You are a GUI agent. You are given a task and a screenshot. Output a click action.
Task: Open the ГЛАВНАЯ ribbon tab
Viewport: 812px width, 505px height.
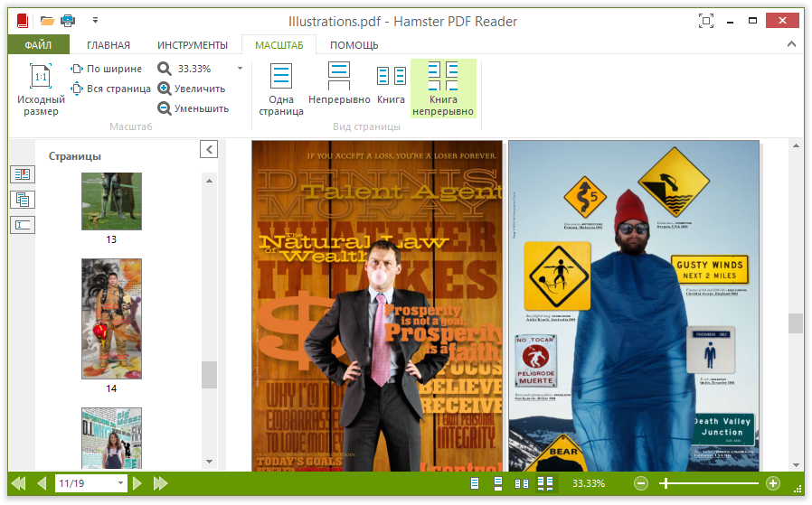[x=109, y=45]
